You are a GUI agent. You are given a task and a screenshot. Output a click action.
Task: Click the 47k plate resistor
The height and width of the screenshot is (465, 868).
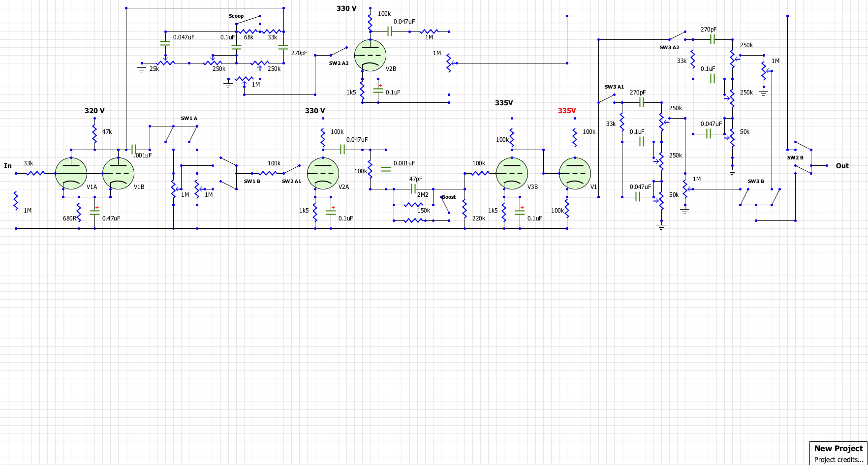click(94, 134)
